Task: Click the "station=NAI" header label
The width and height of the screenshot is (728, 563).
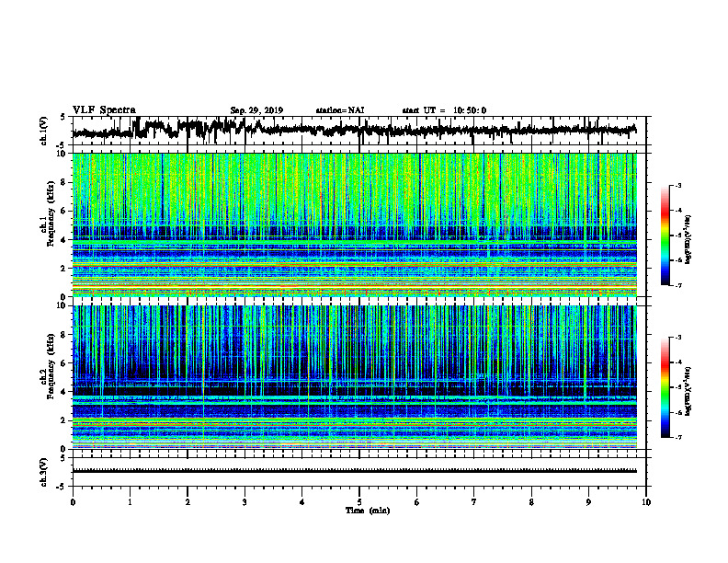Action: click(340, 110)
